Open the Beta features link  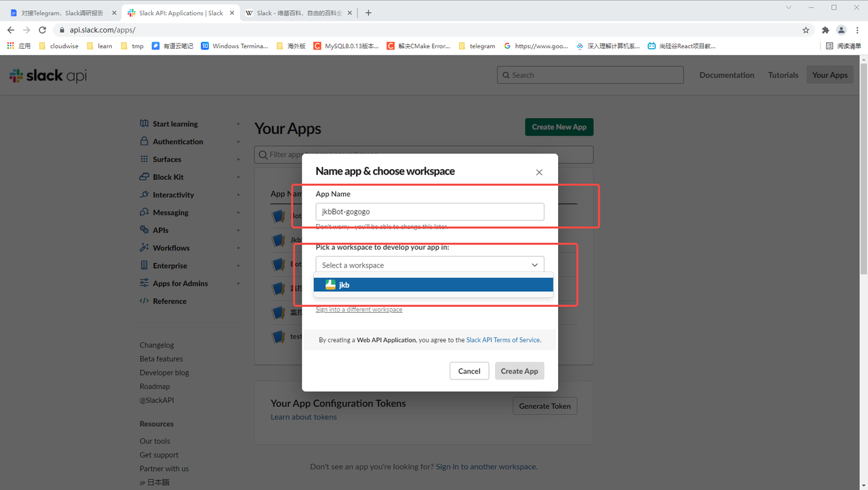pos(161,359)
